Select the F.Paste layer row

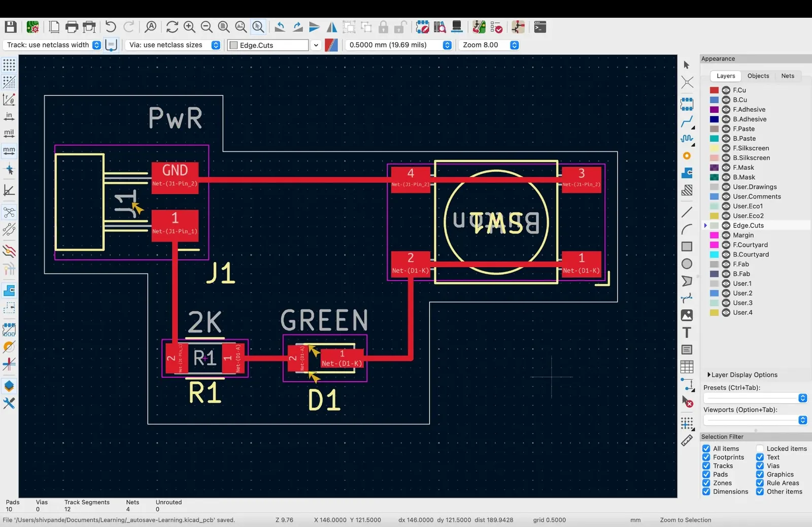[756, 129]
